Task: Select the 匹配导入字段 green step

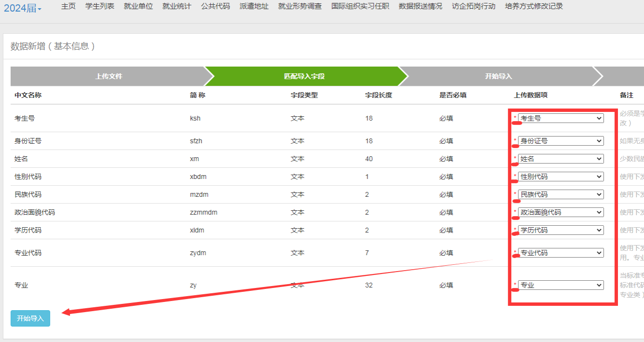Action: pos(304,76)
